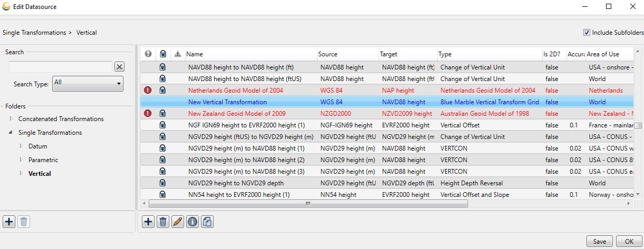Click lock icon on New Zealand Geoid row
The width and height of the screenshot is (644, 249).
point(162,114)
